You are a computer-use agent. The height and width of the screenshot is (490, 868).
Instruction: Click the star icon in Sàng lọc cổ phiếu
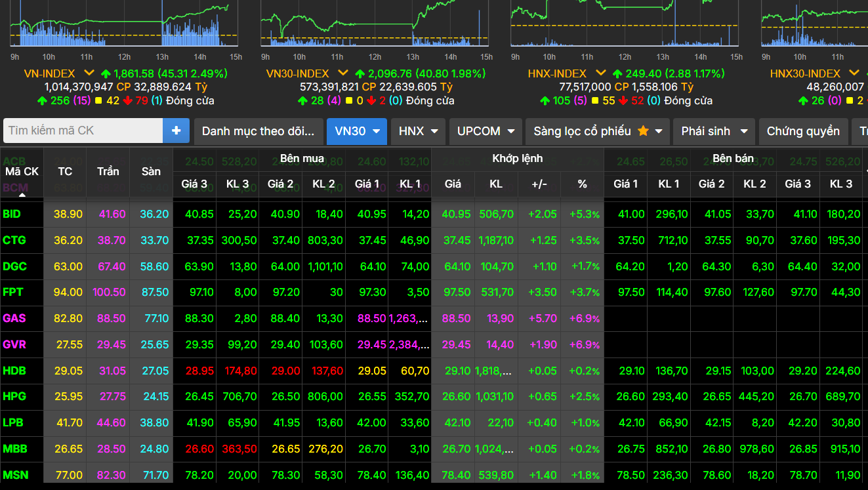coord(643,131)
